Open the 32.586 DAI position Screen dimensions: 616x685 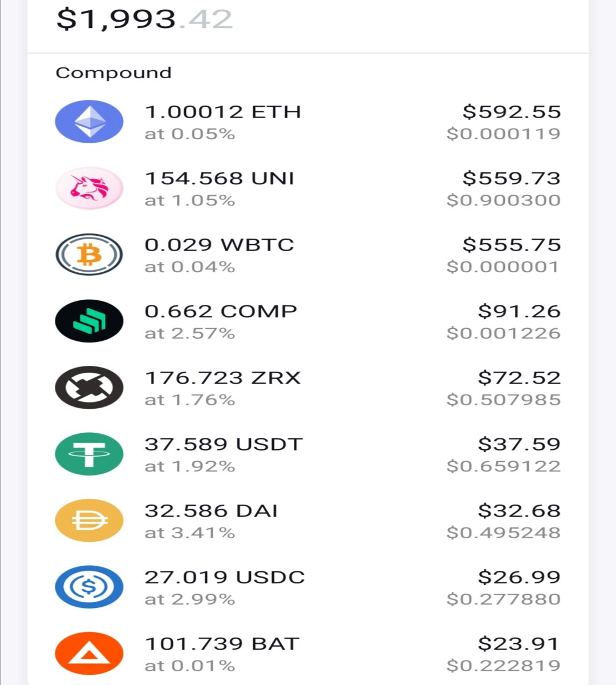coord(211,511)
